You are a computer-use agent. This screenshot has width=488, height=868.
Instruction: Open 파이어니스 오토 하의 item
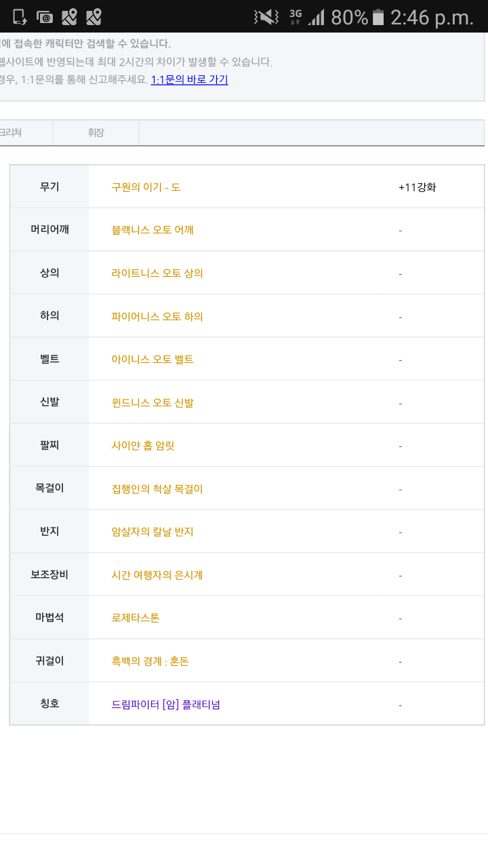point(157,317)
